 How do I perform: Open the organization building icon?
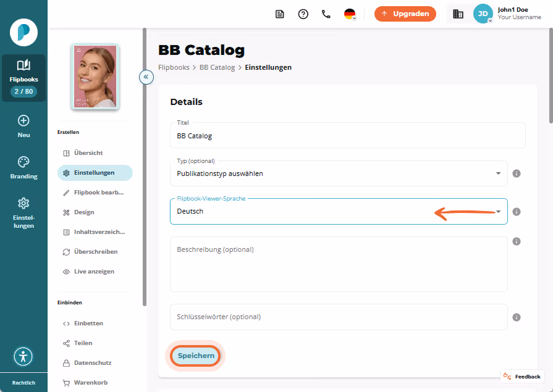458,14
